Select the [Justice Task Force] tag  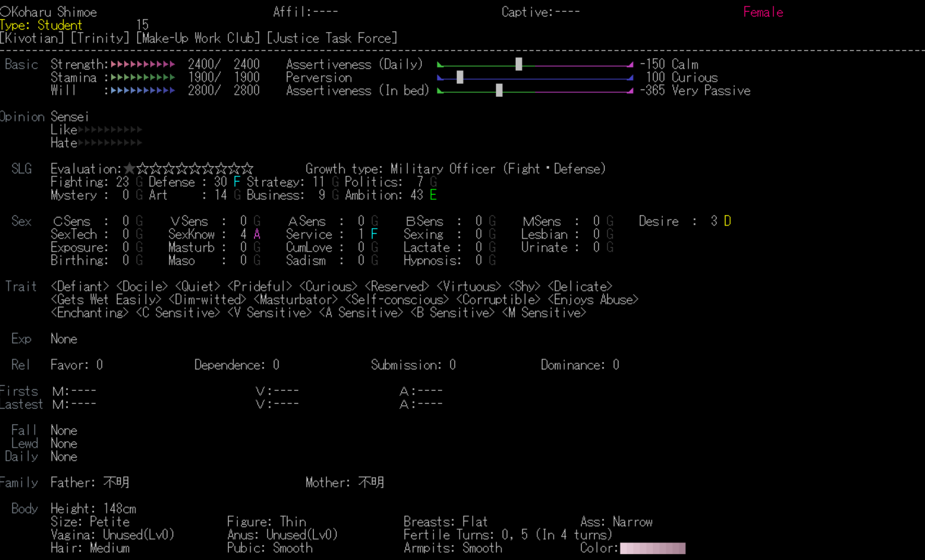[332, 39]
